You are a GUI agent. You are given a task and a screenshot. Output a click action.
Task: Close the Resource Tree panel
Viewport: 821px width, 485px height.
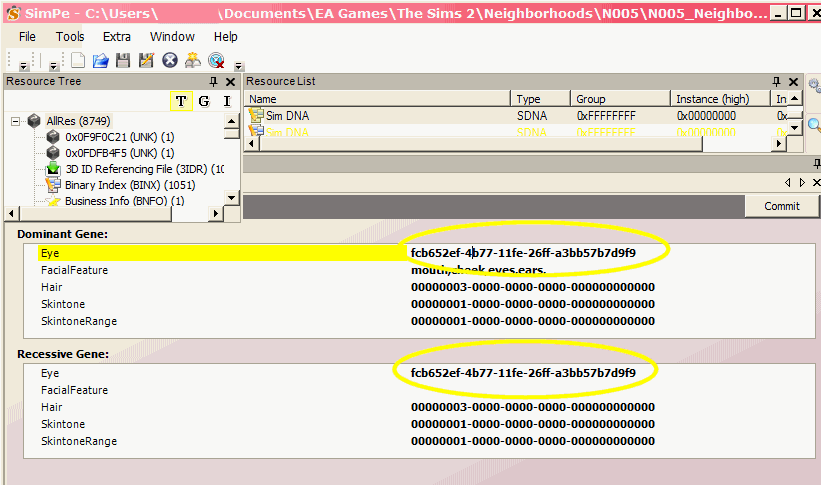point(230,82)
